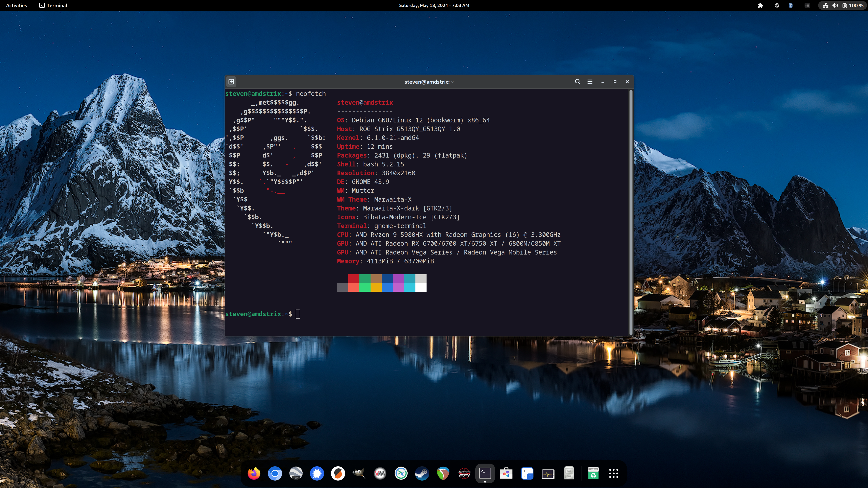Open the Signal messenger dock icon
The image size is (868, 488).
[317, 473]
